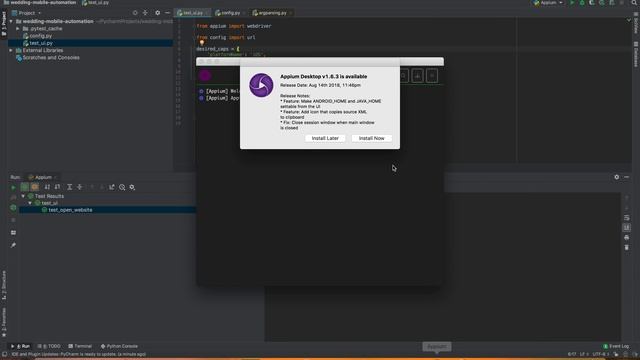
Task: Toggle soft-wrap icon in console gutter
Action: point(627,218)
